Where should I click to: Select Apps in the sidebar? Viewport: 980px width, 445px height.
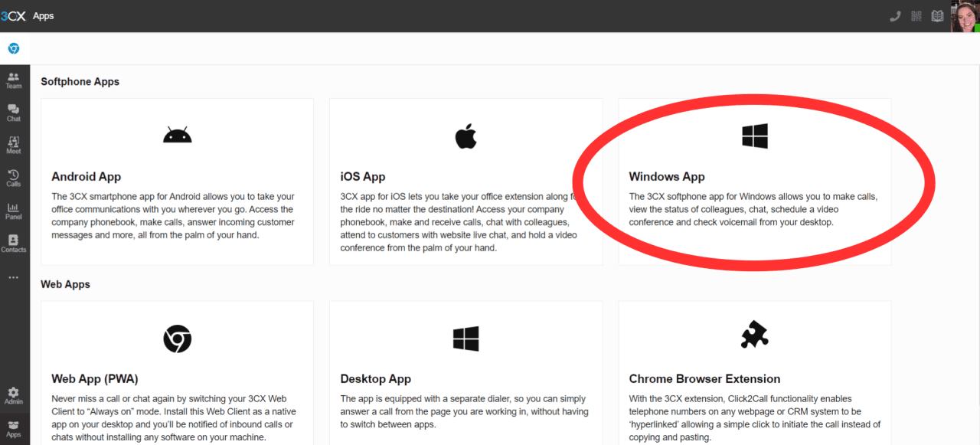(x=14, y=429)
